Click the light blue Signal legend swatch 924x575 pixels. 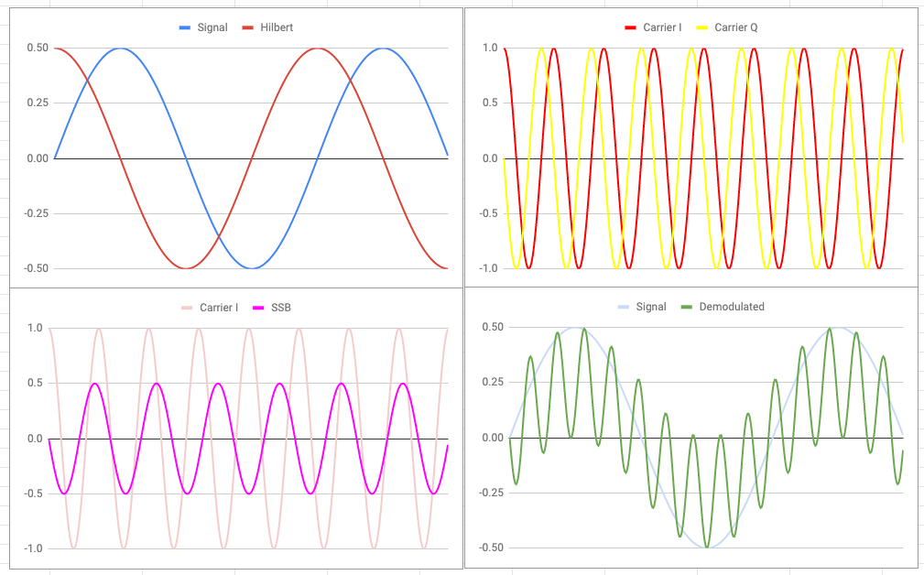point(624,307)
